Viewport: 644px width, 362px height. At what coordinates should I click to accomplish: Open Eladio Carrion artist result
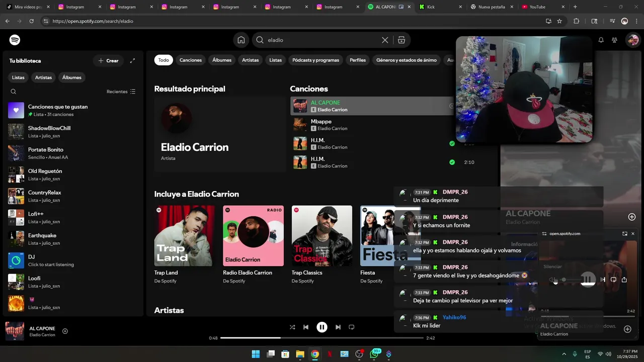[x=220, y=134]
